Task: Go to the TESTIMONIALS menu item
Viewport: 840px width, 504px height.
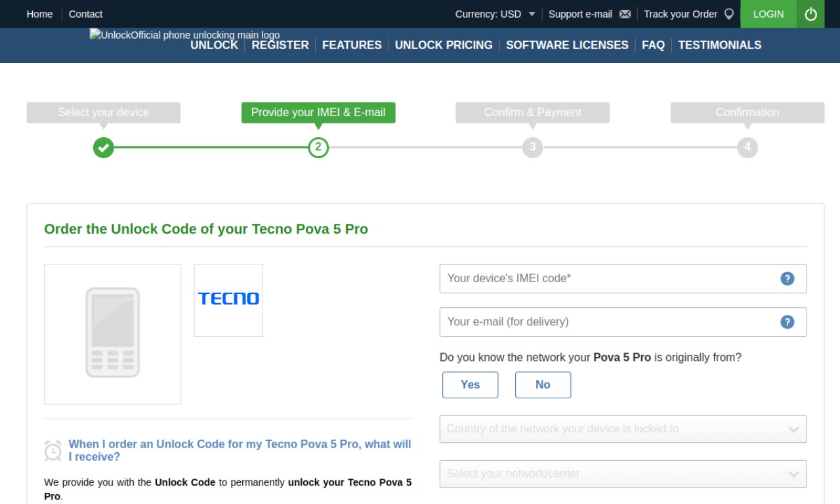Action: click(x=720, y=45)
